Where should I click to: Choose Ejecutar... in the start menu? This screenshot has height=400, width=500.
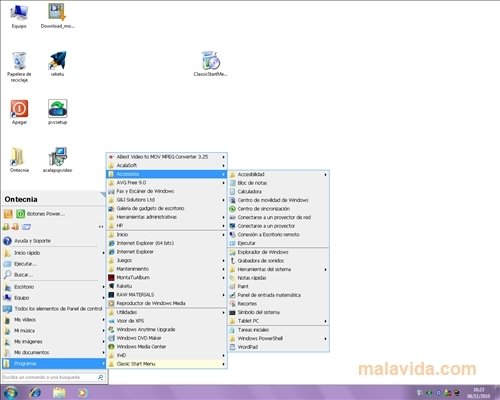point(53,264)
